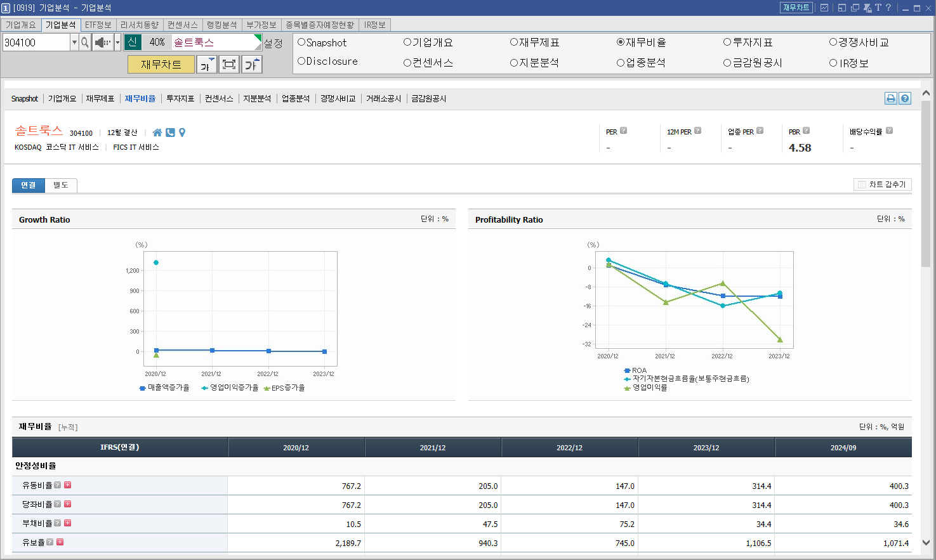Screen dimensions: 936x560
Task: Select the 기업개요 radio button
Action: point(407,42)
